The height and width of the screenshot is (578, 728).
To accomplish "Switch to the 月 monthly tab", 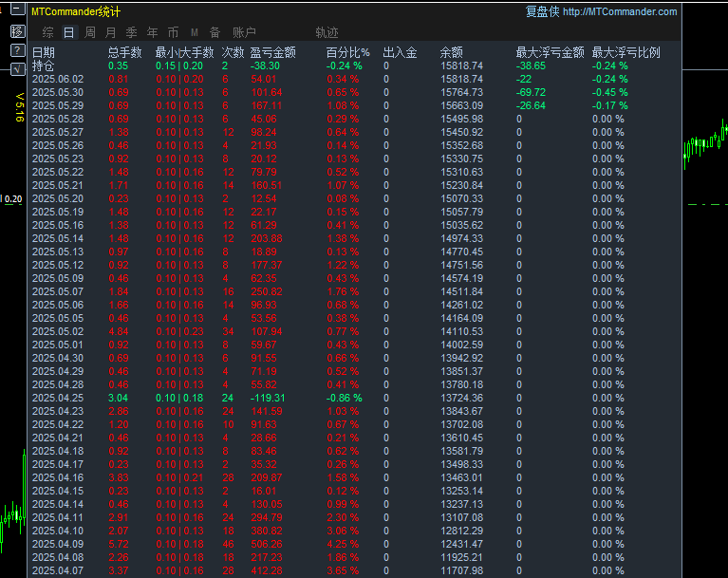I will pos(110,32).
